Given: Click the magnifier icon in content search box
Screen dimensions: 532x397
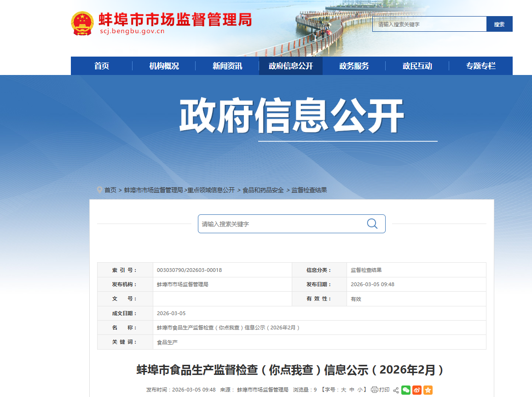Looking at the screenshot, I should 372,224.
